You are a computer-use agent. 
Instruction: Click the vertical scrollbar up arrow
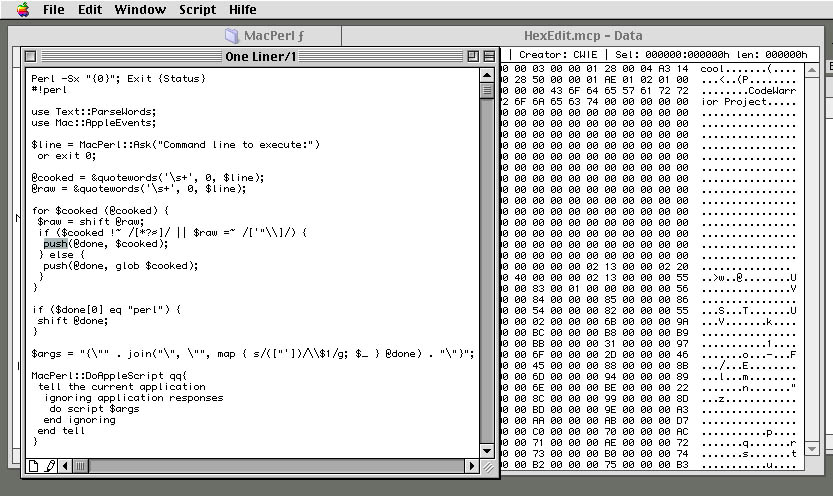click(x=488, y=74)
